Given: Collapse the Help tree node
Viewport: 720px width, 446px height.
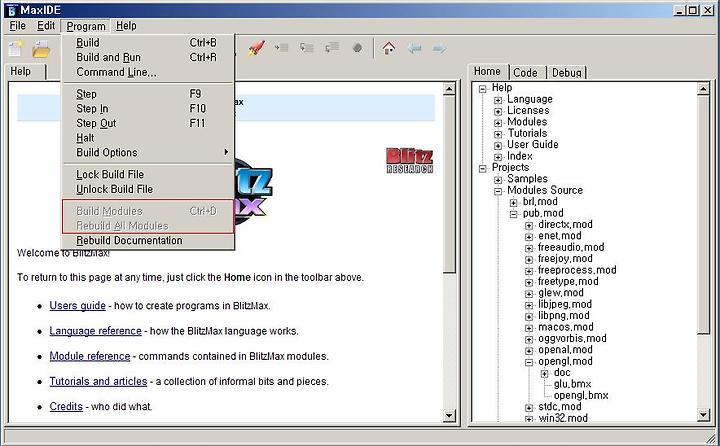Looking at the screenshot, I should [483, 89].
